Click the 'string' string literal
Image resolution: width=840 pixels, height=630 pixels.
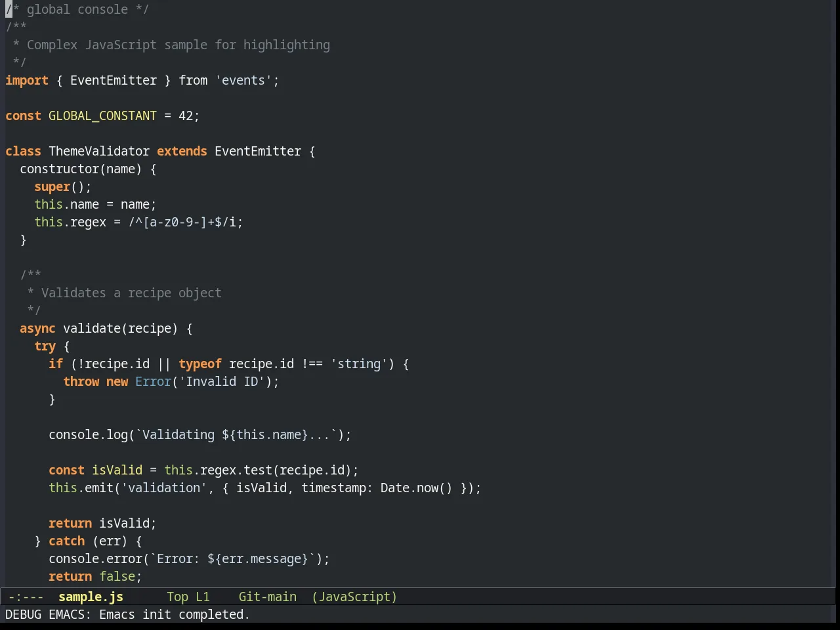[x=359, y=364]
